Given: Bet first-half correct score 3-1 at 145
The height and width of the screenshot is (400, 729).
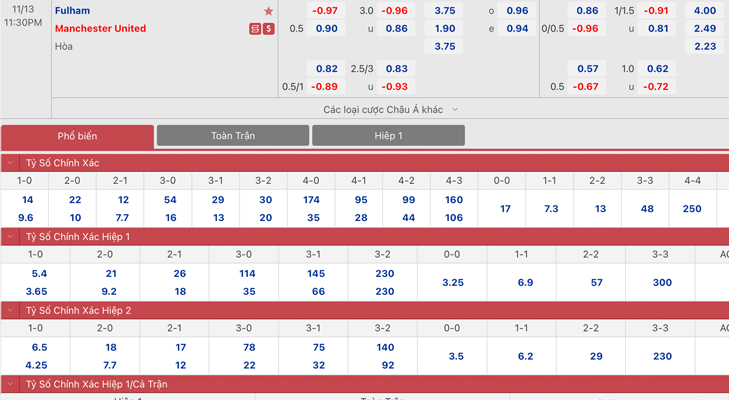Looking at the screenshot, I should click(x=316, y=273).
